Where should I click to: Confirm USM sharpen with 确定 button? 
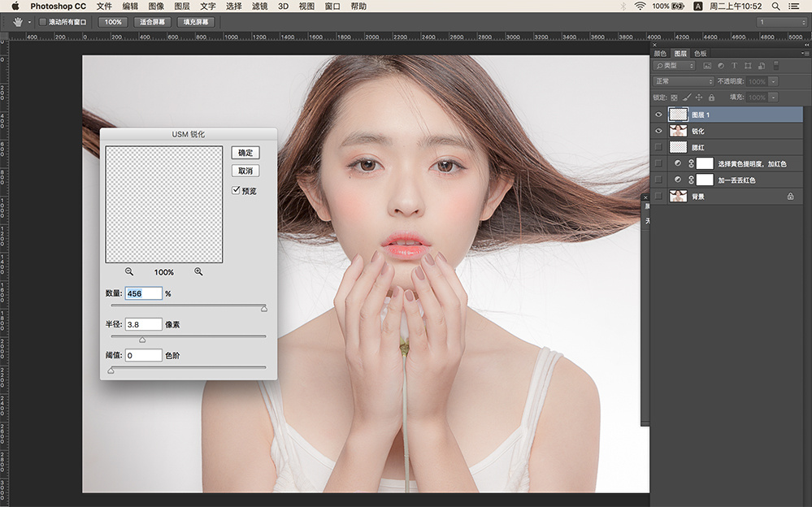pyautogui.click(x=245, y=153)
